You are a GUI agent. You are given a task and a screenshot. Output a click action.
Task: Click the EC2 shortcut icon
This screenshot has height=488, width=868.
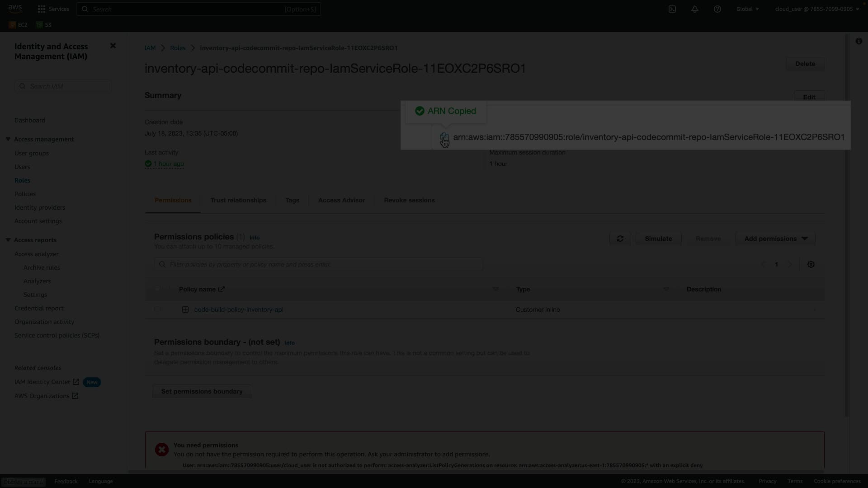[13, 25]
